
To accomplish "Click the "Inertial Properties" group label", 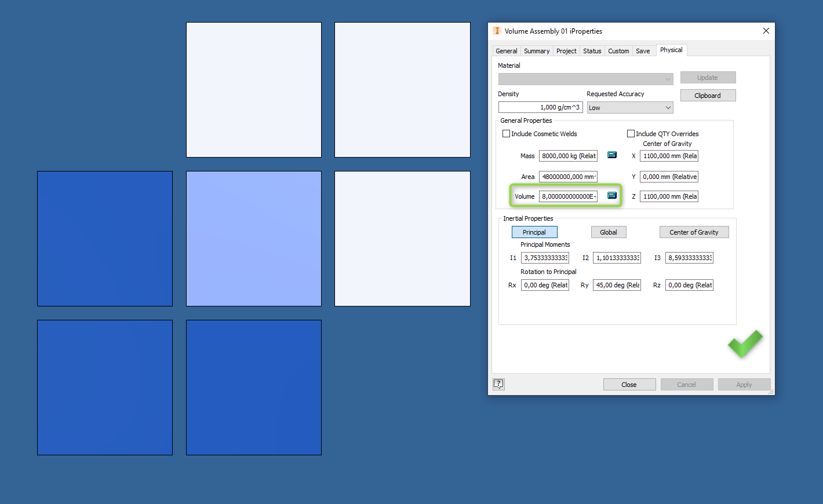I will 528,218.
